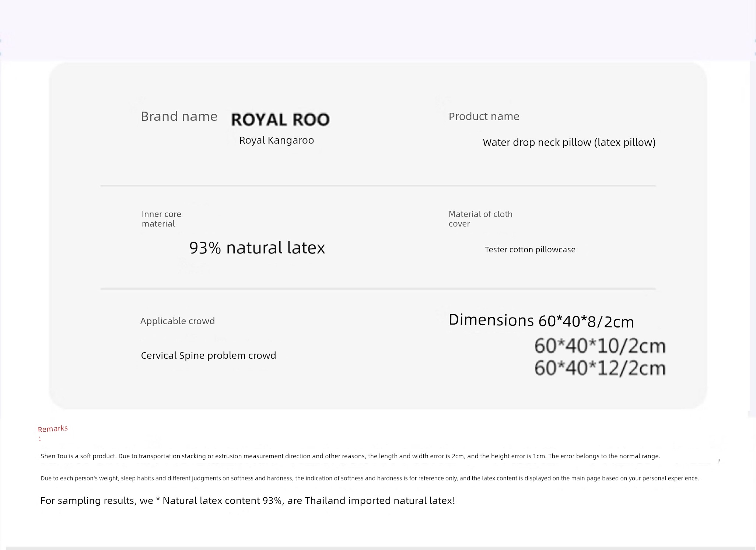Click "Water drop neck pillow (latex pillow)" text

coord(569,143)
